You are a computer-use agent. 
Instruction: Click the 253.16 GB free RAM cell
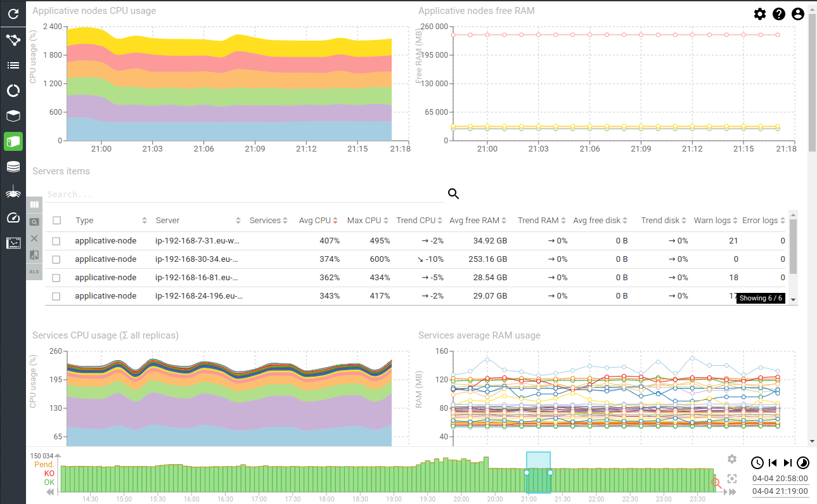click(486, 259)
